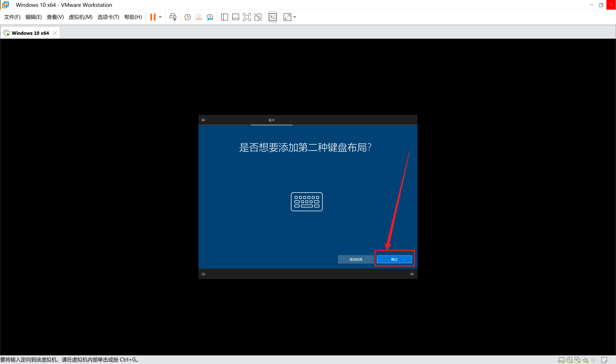Screen dimensions: 616x364
Task: Click the back arrow in setup window
Action: coord(204,120)
